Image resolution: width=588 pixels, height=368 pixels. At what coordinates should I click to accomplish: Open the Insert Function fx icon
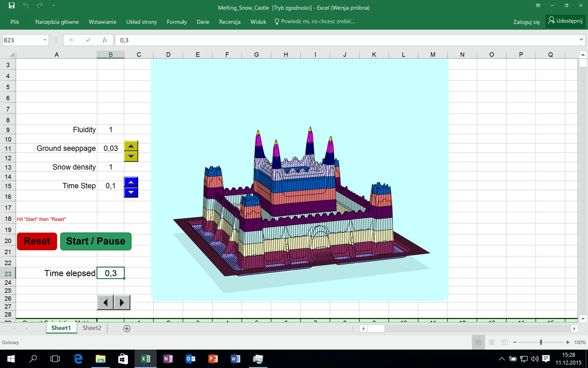[105, 40]
